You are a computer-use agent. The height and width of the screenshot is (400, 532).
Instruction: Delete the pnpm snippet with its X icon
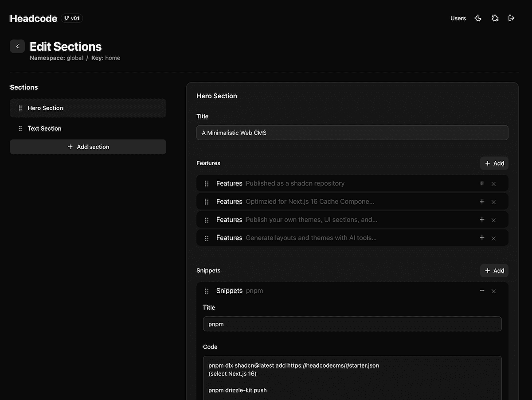pos(493,291)
